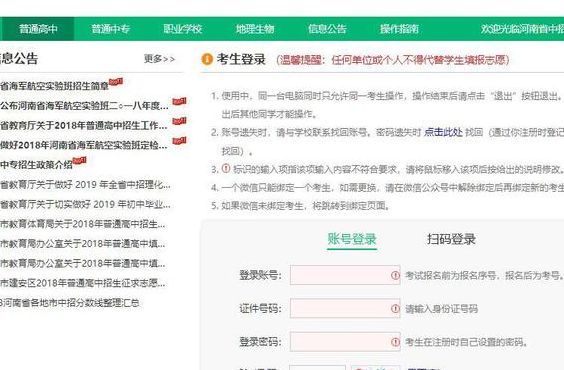
Task: Switch to the 账号登录 tab
Action: (352, 239)
